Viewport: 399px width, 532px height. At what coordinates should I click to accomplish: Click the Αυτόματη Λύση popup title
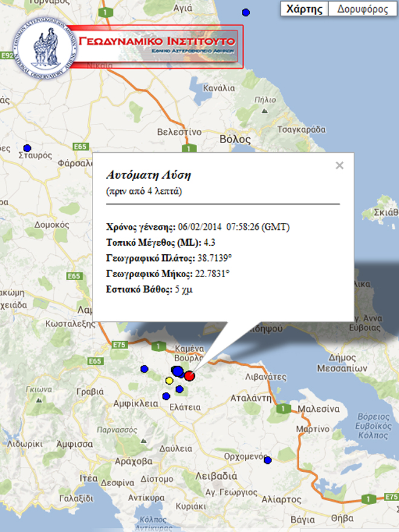coord(149,175)
